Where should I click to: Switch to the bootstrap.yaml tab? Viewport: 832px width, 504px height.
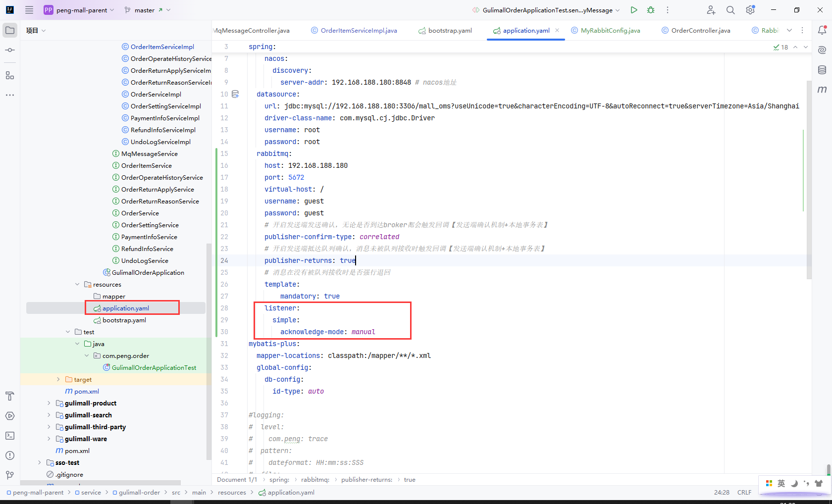[x=445, y=30]
